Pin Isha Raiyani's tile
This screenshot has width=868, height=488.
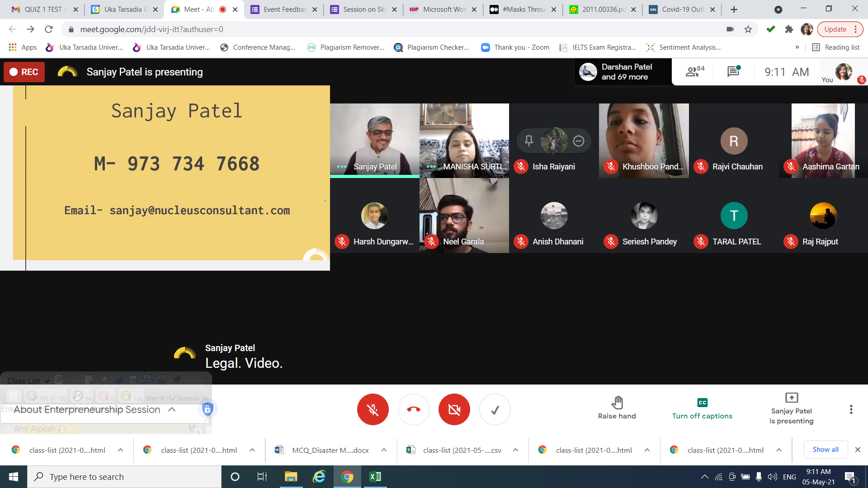[528, 141]
